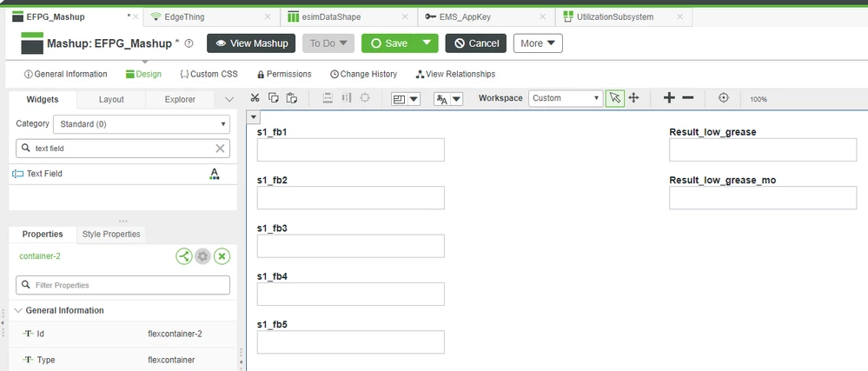Image resolution: width=868 pixels, height=371 pixels.
Task: Select the Result_low_grease_mo text field
Action: coord(763,198)
